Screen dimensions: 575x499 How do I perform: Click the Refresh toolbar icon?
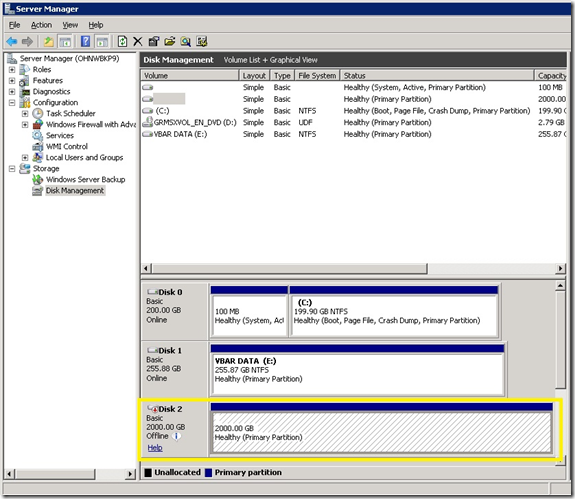point(122,41)
